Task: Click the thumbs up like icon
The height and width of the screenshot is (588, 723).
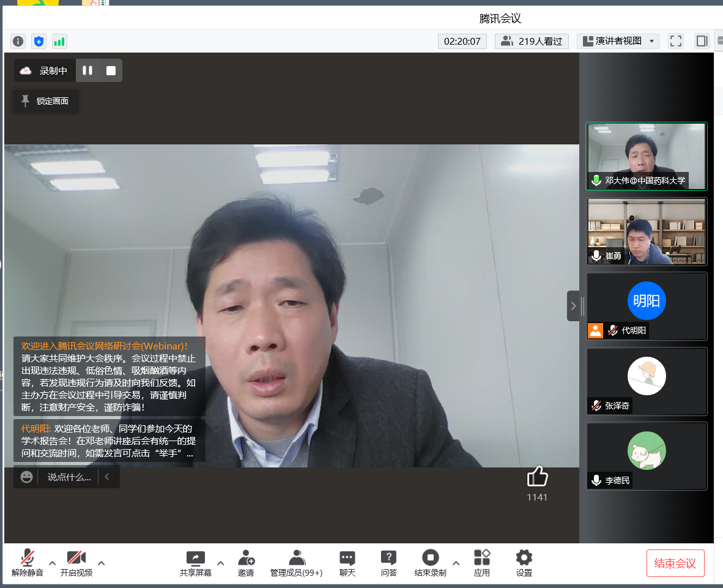Action: [537, 477]
